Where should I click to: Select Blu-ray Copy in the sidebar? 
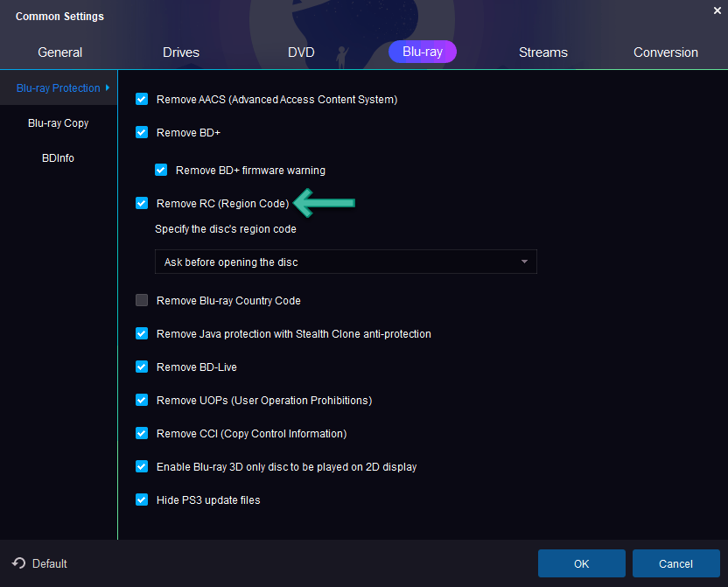point(58,122)
